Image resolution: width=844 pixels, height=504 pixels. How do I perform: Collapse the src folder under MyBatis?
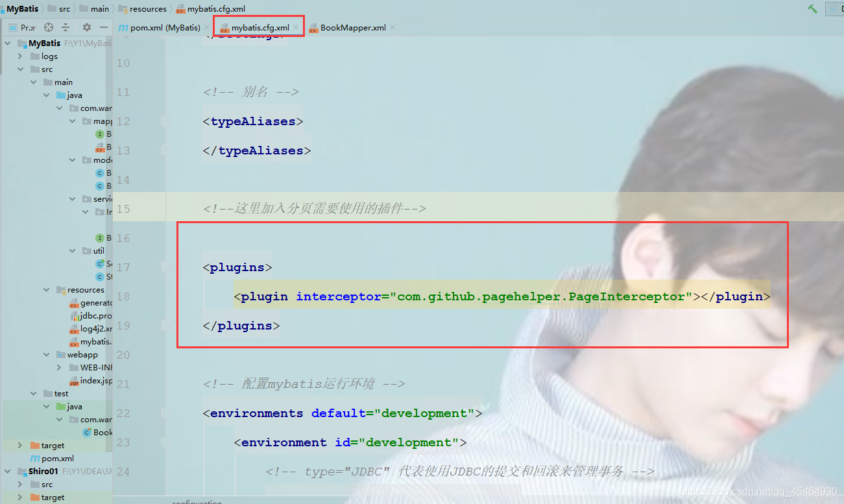[x=20, y=69]
